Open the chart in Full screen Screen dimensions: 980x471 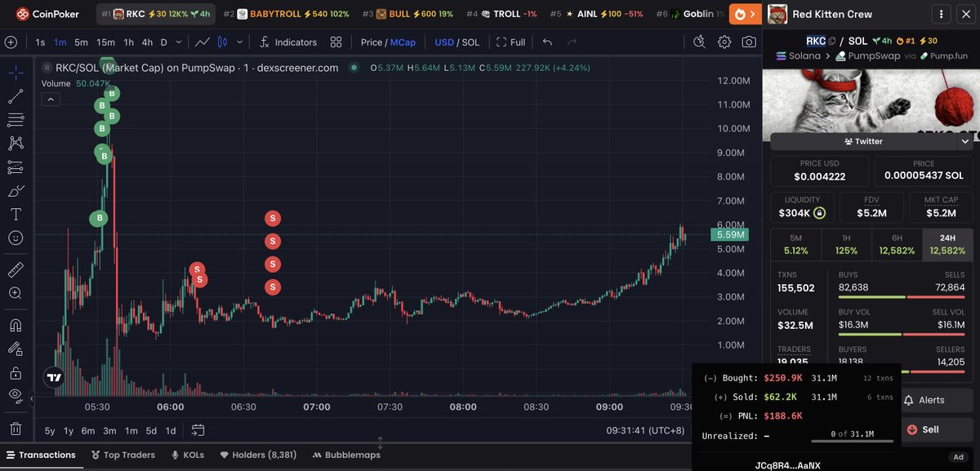[x=511, y=42]
